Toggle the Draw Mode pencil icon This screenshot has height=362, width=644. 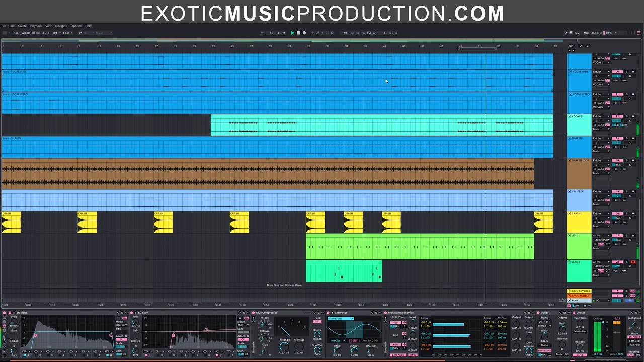coord(566,33)
